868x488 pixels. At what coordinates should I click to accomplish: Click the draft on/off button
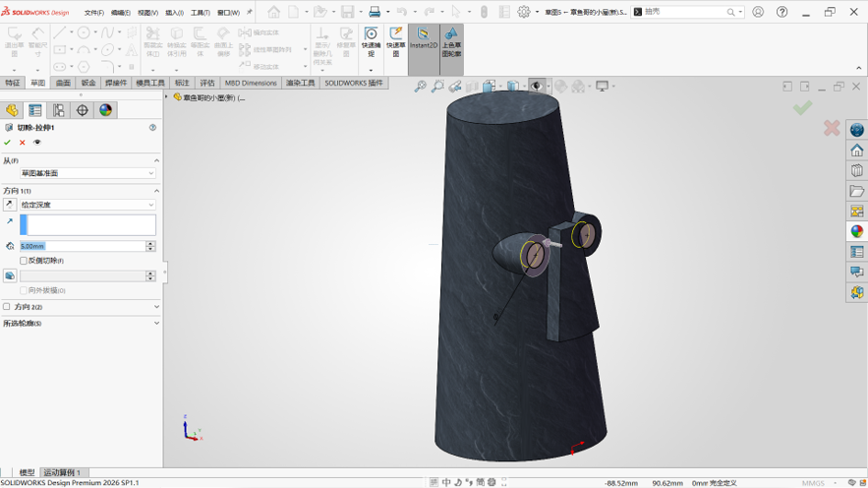click(10, 275)
